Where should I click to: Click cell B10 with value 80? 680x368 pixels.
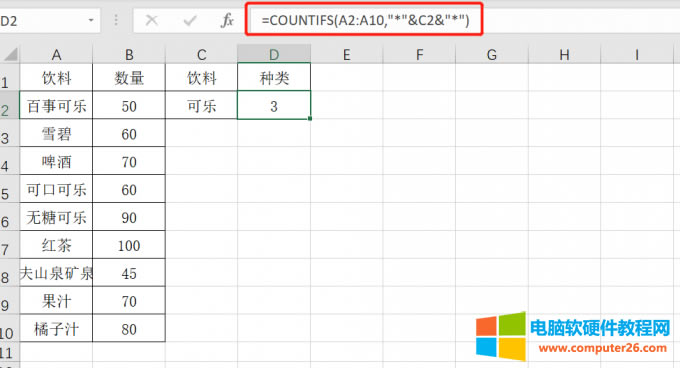129,328
